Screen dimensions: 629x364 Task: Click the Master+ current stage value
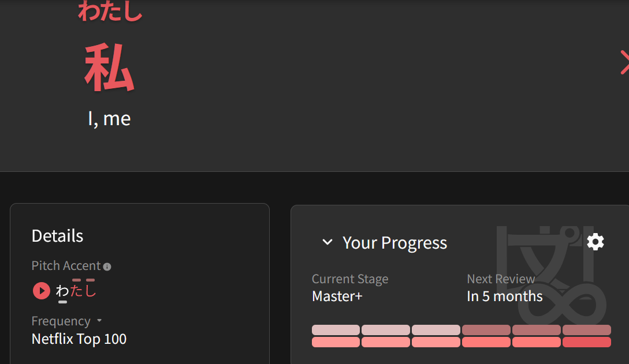pyautogui.click(x=337, y=297)
